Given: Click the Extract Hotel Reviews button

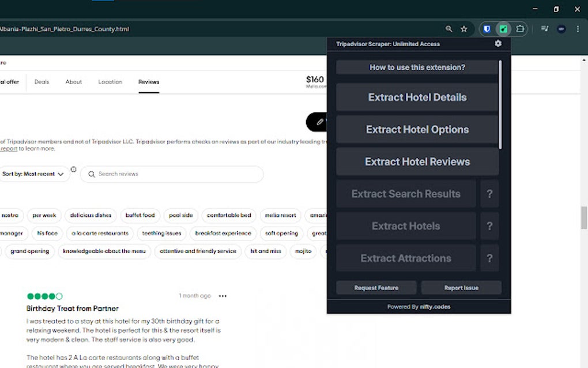Looking at the screenshot, I should coord(417,162).
